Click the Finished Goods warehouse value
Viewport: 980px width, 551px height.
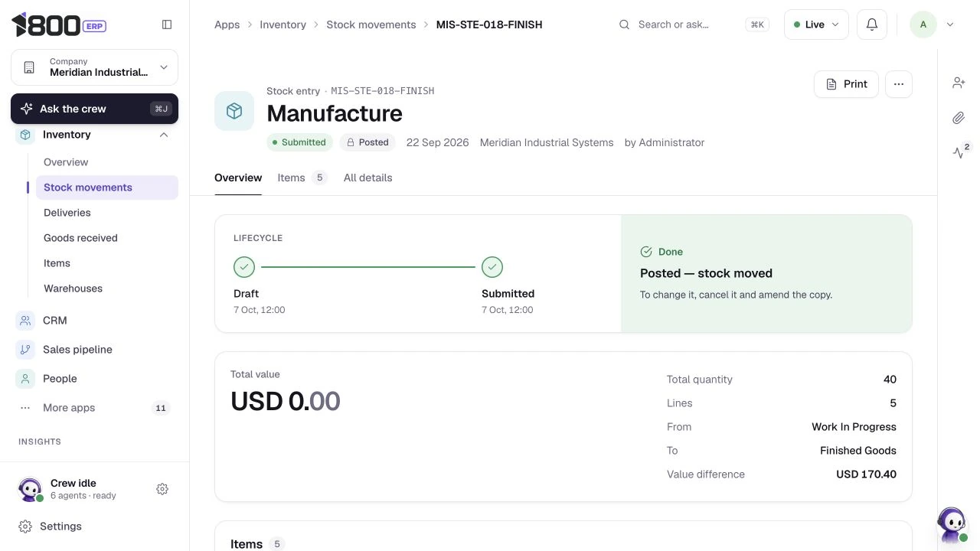[x=857, y=451]
